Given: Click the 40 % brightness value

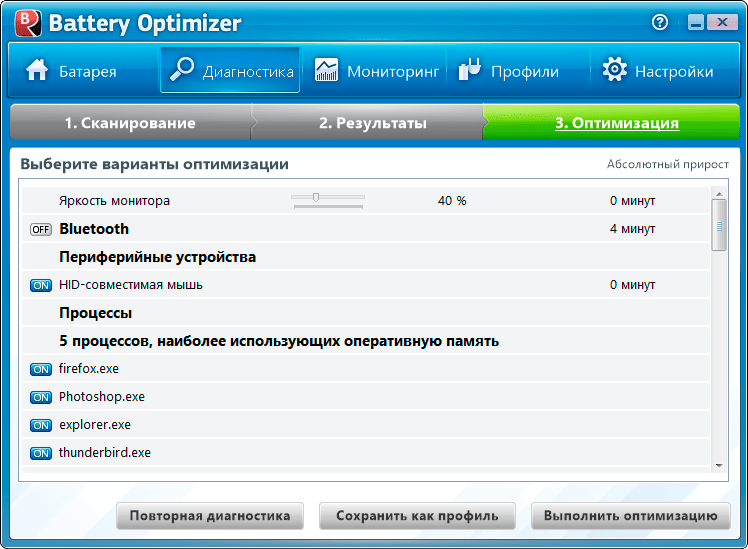Looking at the screenshot, I should click(452, 201).
